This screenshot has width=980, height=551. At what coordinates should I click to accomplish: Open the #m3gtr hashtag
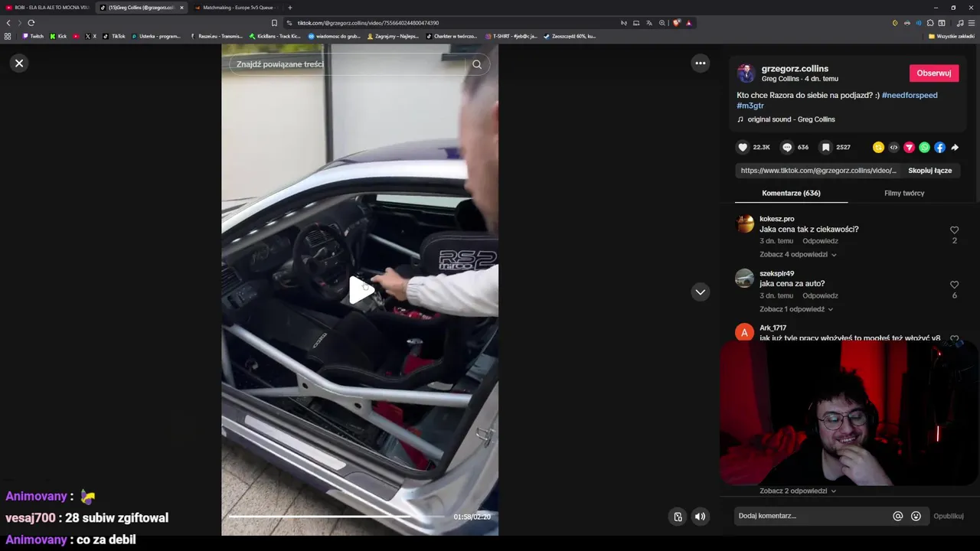click(750, 106)
